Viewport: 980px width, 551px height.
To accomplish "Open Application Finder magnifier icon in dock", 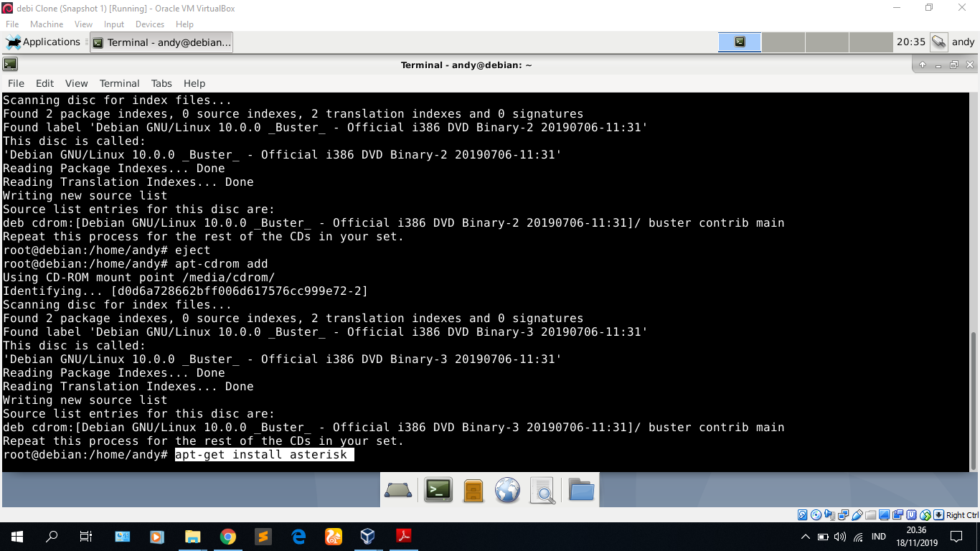I will click(543, 491).
